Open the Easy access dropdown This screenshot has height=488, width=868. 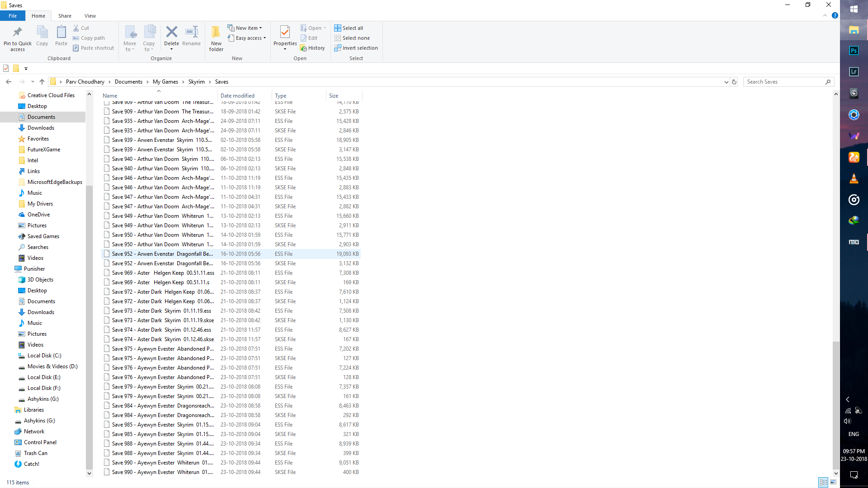pos(247,38)
